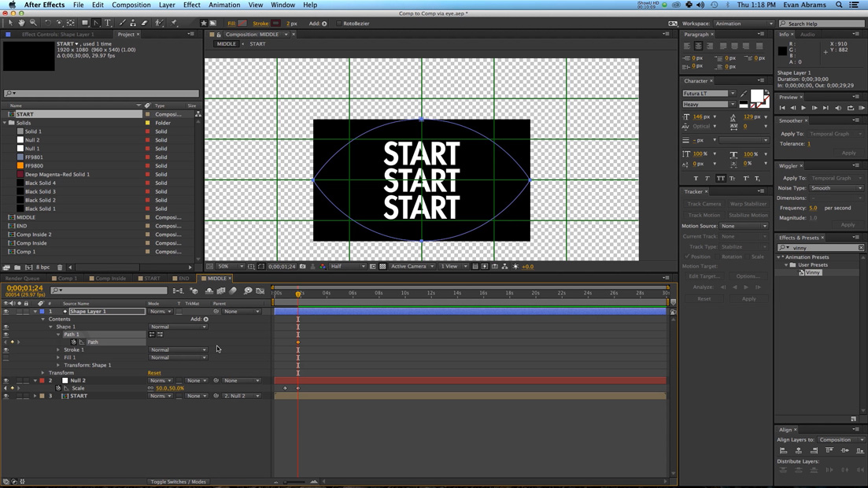Select the Clone Stamp tool
The width and height of the screenshot is (868, 488).
tap(134, 24)
